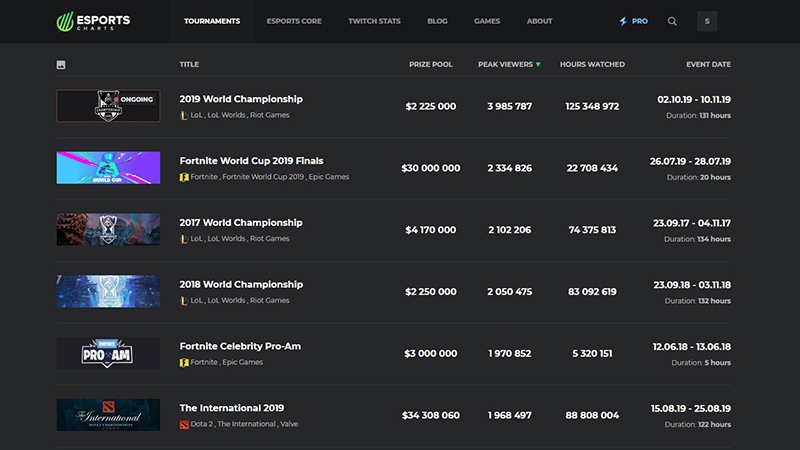Click the Esports Charts logo
The image size is (800, 450).
[93, 21]
